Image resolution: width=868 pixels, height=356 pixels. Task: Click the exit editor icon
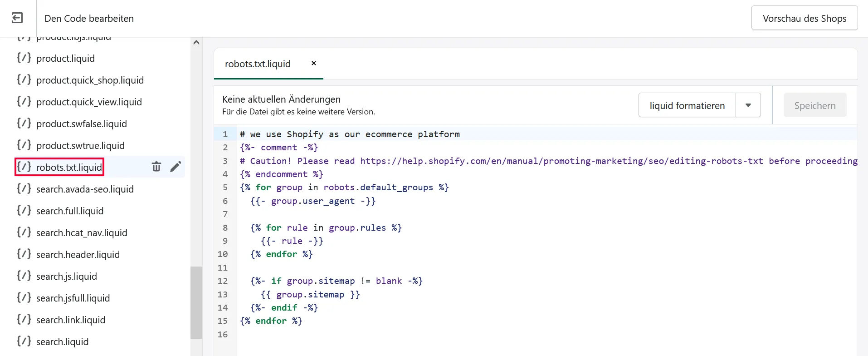17,18
